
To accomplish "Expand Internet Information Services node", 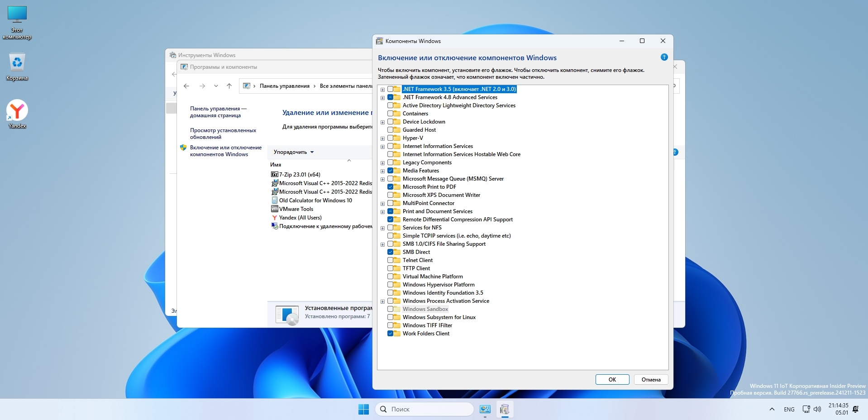I will [x=382, y=147].
